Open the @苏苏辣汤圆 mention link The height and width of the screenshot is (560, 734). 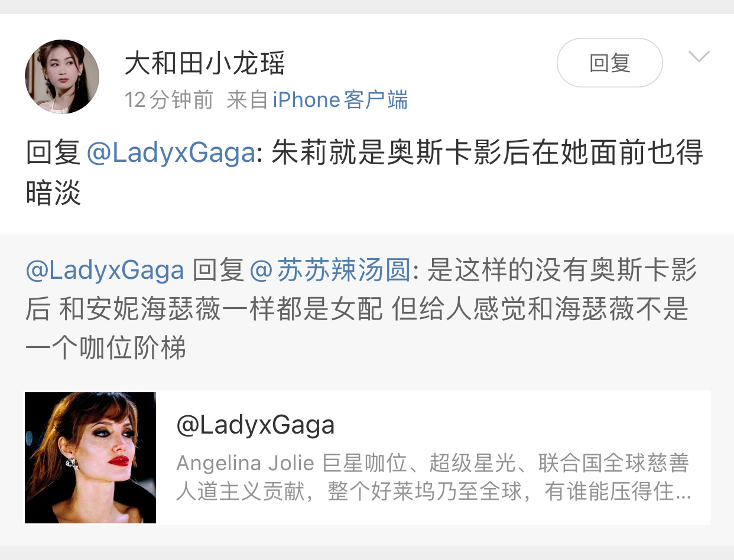pos(330,271)
